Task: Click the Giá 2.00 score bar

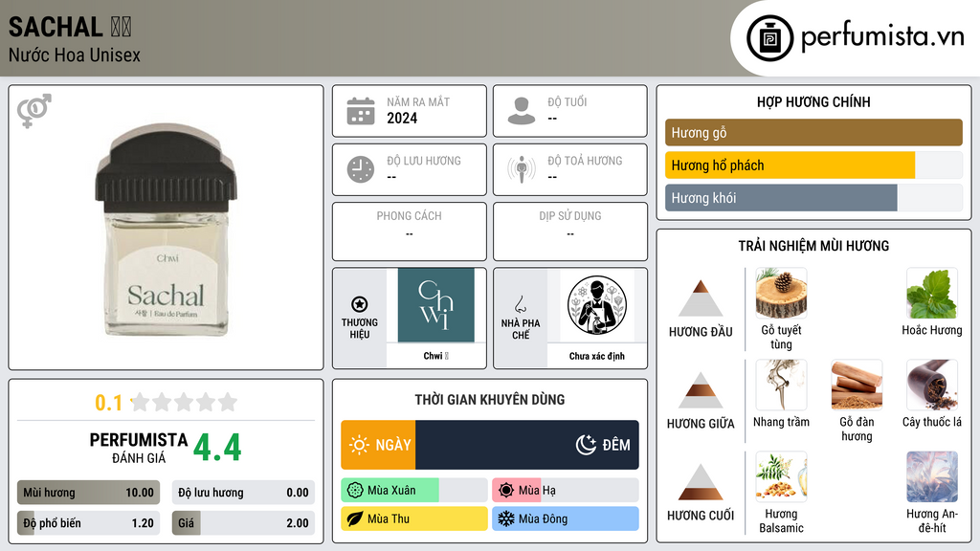Action: [243, 523]
